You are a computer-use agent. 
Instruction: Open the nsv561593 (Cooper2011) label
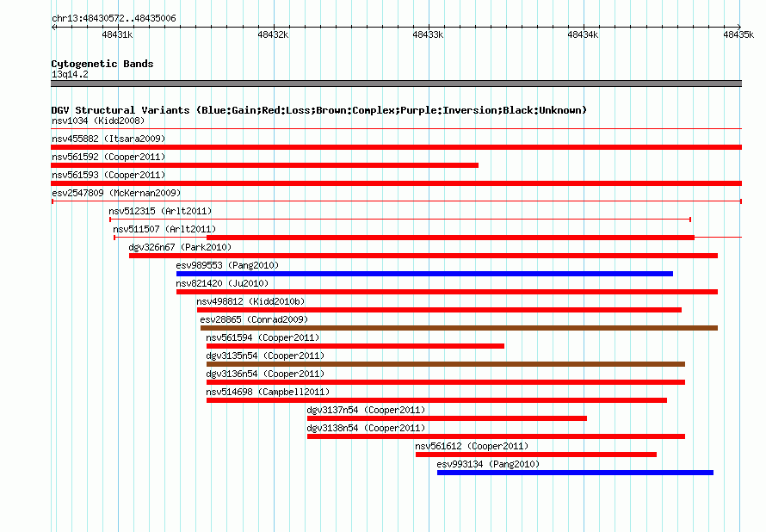point(108,175)
